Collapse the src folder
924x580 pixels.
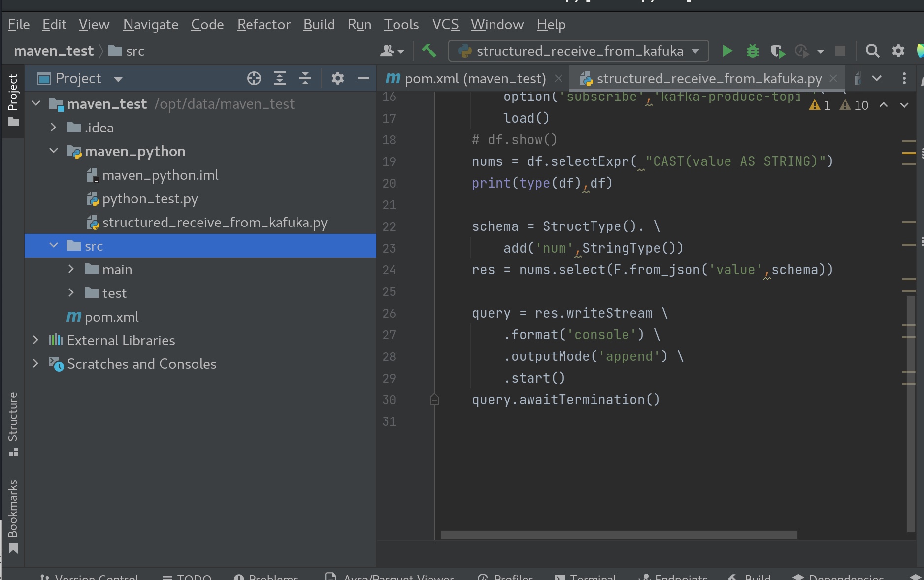coord(54,245)
